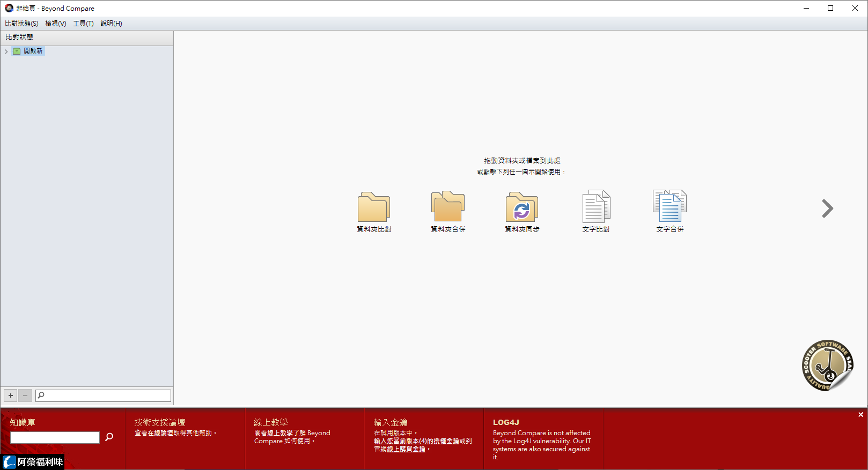
Task: Open the 工具(T) menu
Action: click(x=83, y=24)
